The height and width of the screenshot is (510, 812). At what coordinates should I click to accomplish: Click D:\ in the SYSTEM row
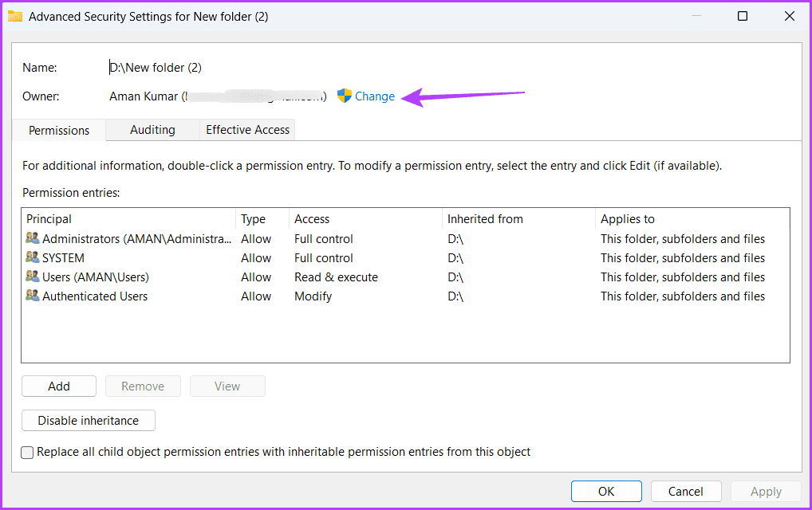pos(455,258)
